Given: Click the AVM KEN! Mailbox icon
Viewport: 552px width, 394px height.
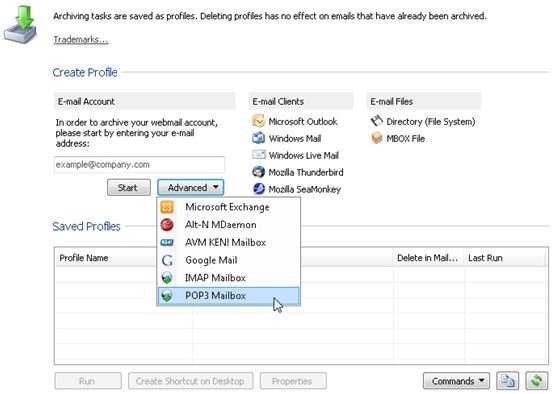Looking at the screenshot, I should click(167, 242).
